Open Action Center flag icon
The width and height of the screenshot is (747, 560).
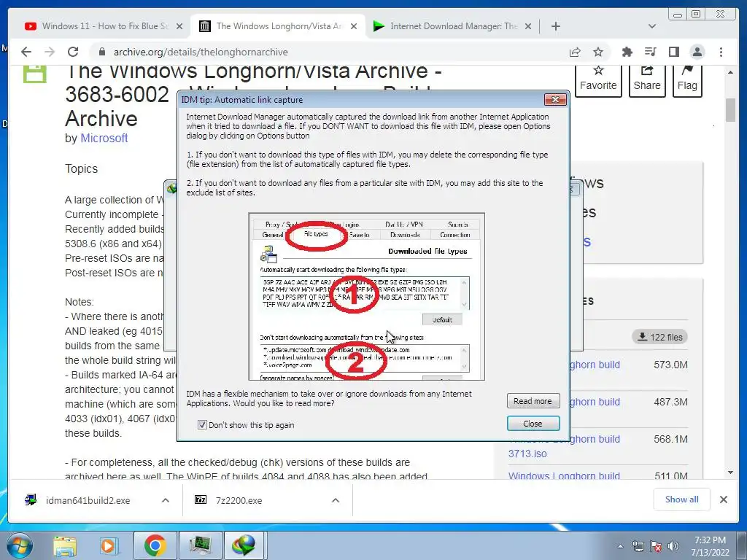coord(656,547)
